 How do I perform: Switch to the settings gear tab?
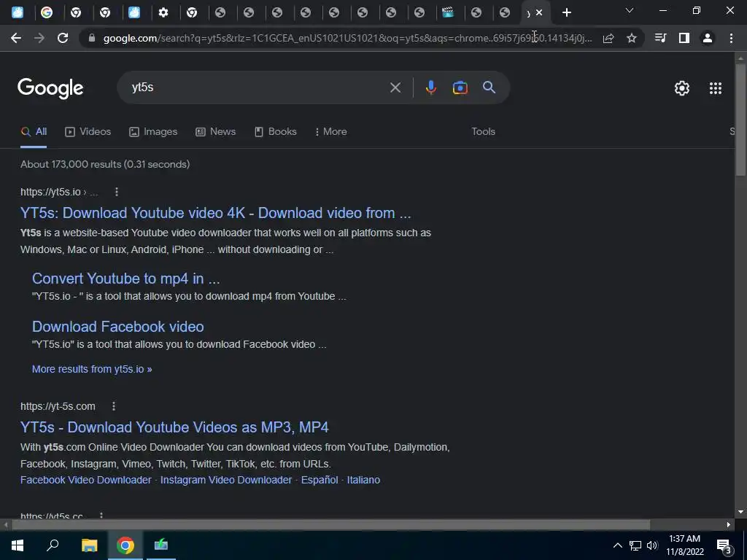tap(163, 13)
